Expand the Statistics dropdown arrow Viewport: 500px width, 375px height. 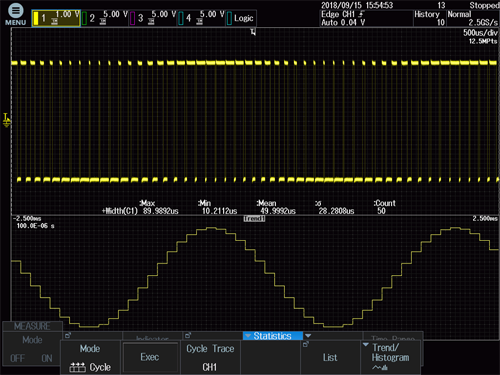308,336
